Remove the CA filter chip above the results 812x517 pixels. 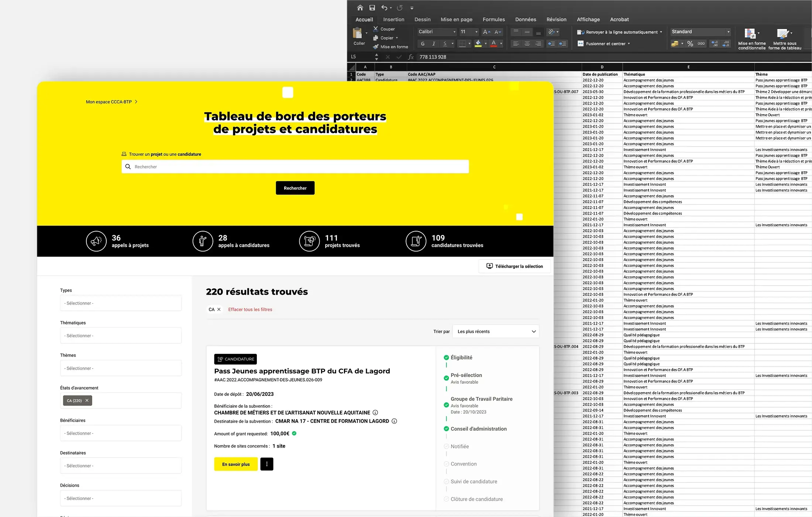pyautogui.click(x=219, y=309)
